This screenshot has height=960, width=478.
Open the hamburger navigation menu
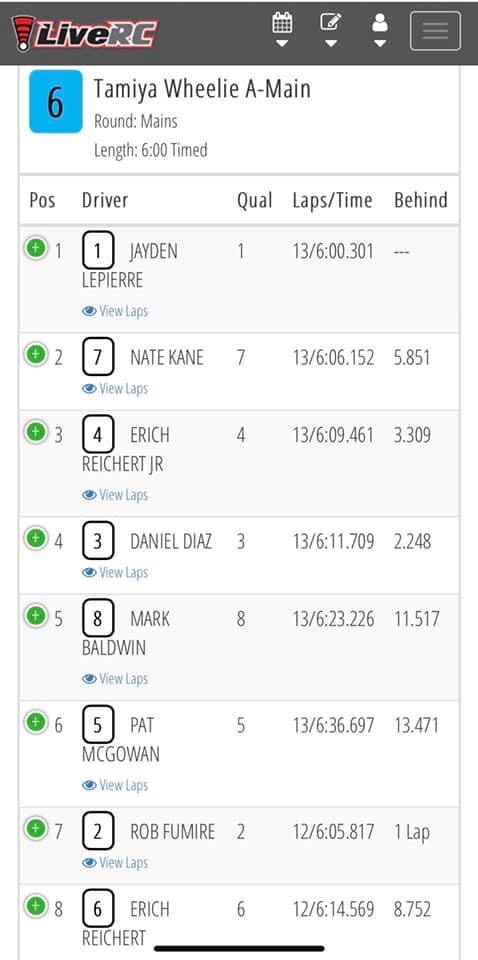435,31
